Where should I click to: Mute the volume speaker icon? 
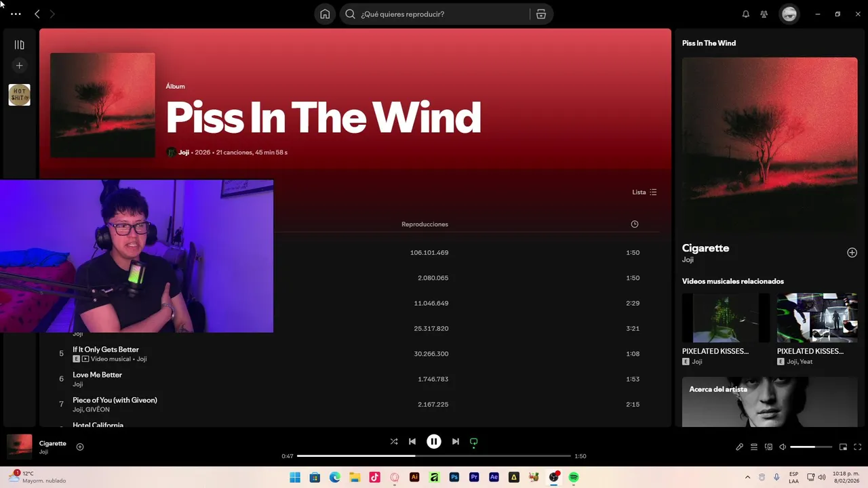coord(783,447)
